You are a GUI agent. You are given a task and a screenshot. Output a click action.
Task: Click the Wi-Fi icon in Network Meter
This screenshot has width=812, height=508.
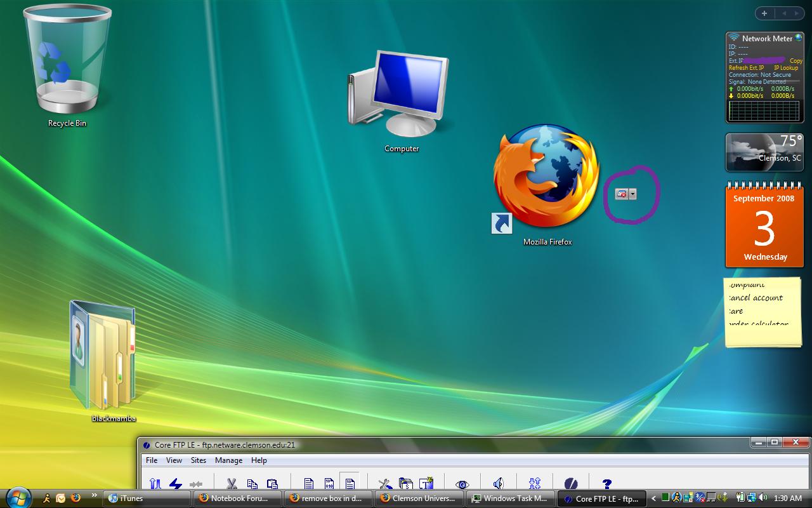coord(734,38)
